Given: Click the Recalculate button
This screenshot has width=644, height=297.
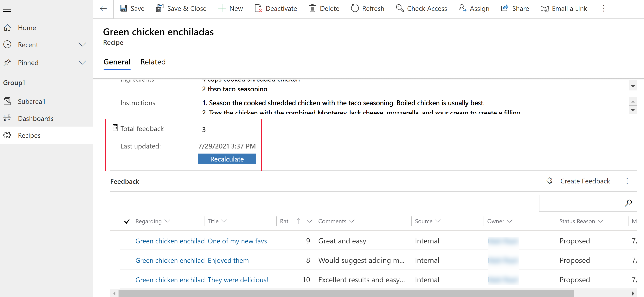Looking at the screenshot, I should pos(227,159).
